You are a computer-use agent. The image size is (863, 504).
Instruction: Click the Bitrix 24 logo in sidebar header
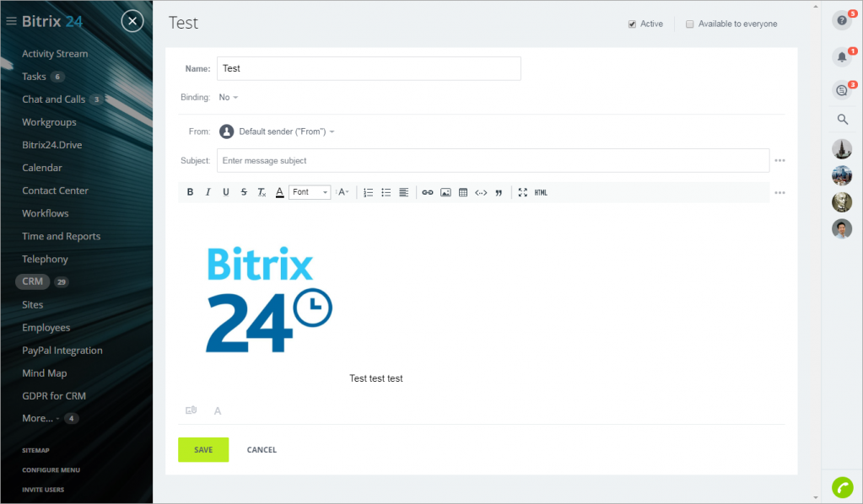click(x=52, y=21)
